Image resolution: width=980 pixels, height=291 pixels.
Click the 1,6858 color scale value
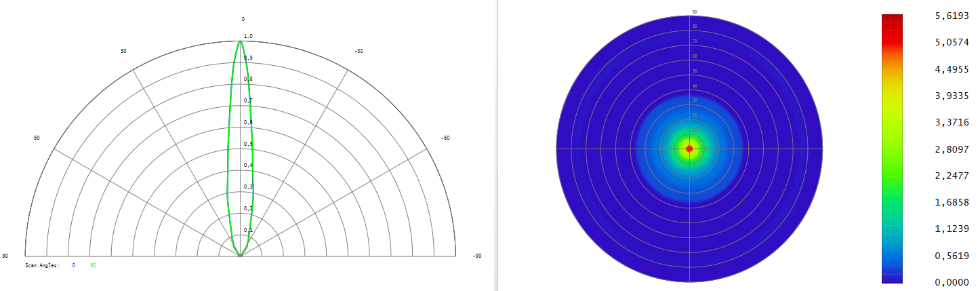click(952, 202)
